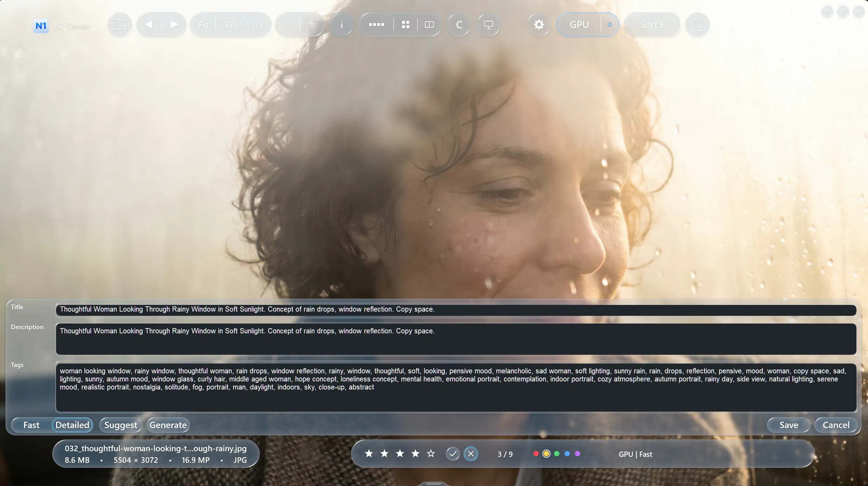
Task: Go to next image arrow
Action: tap(174, 25)
